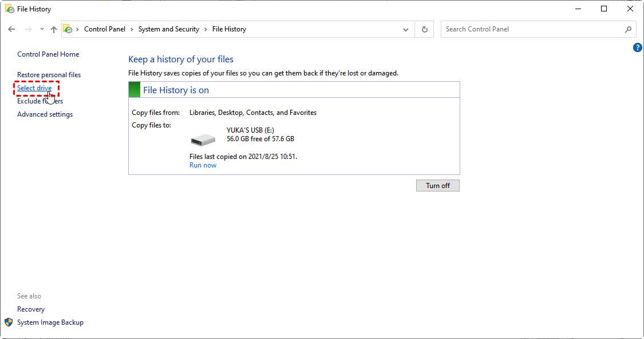Click the Run now link
Image resolution: width=644 pixels, height=339 pixels.
click(x=203, y=165)
